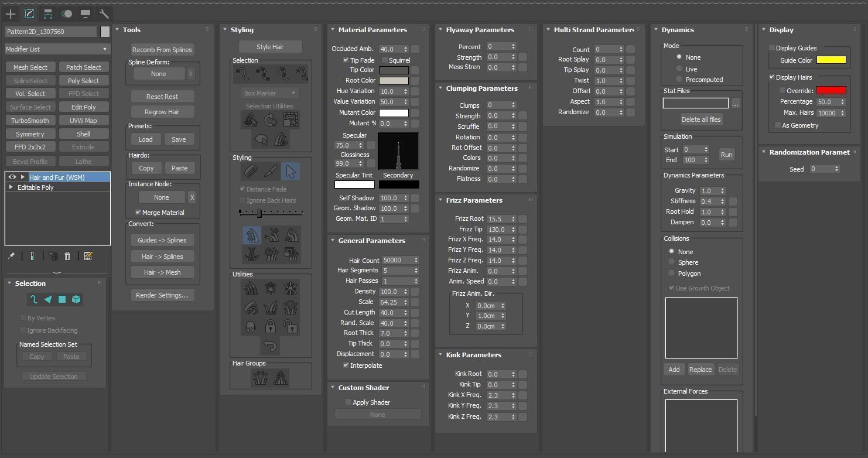Screen dimensions: 868x458
Task: Switch to the Create command panel tab
Action: 11,14
